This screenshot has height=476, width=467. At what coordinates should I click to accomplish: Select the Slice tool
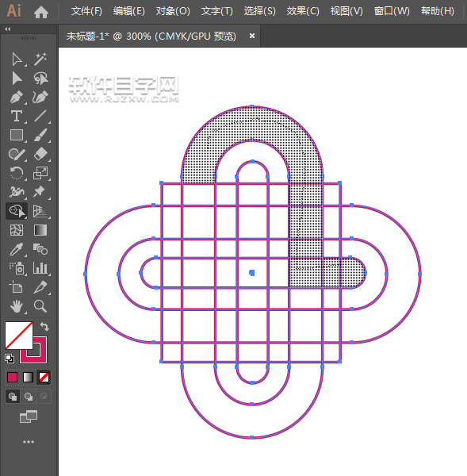coord(40,287)
